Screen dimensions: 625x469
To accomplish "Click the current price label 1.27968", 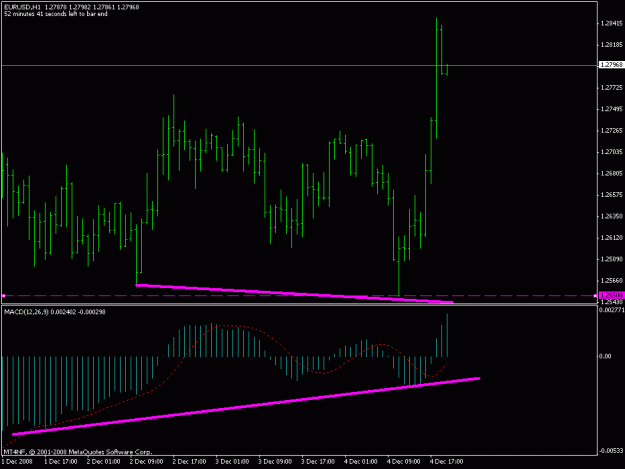I will (611, 65).
